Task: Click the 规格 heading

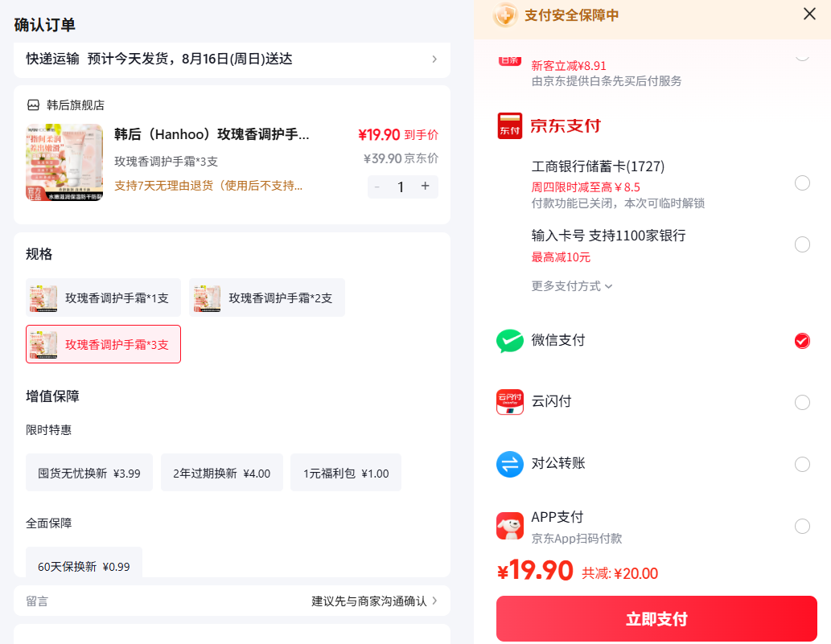Action: pos(39,254)
